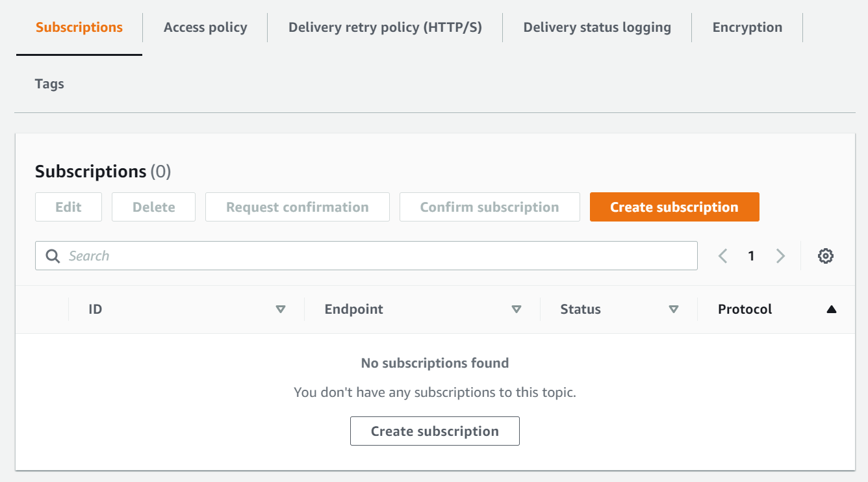Click the Request confirmation button
This screenshot has height=482, width=868.
[298, 207]
